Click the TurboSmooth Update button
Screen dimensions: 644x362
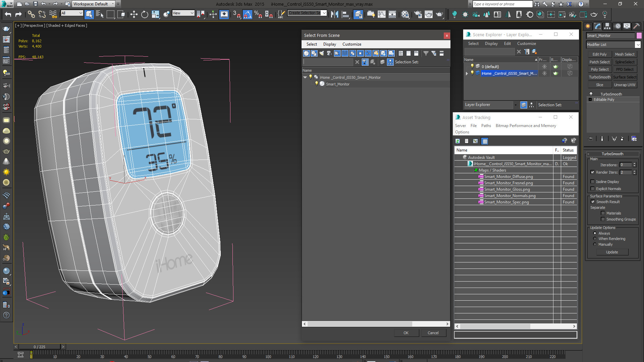pyautogui.click(x=612, y=252)
